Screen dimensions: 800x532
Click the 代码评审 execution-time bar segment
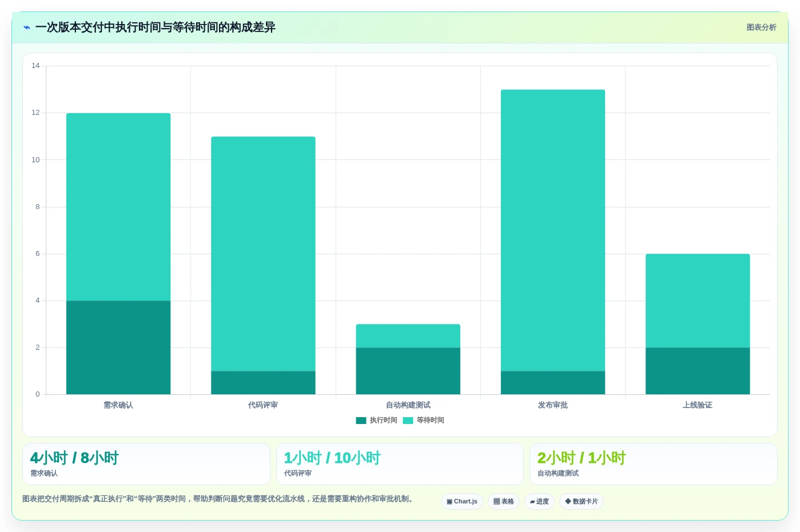pos(263,383)
